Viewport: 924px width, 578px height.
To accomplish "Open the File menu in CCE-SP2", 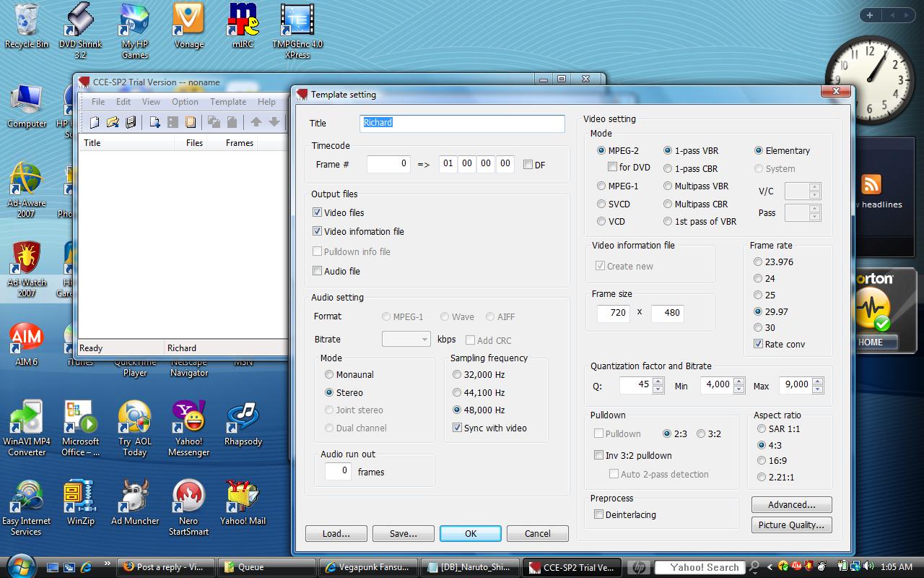I will point(98,102).
